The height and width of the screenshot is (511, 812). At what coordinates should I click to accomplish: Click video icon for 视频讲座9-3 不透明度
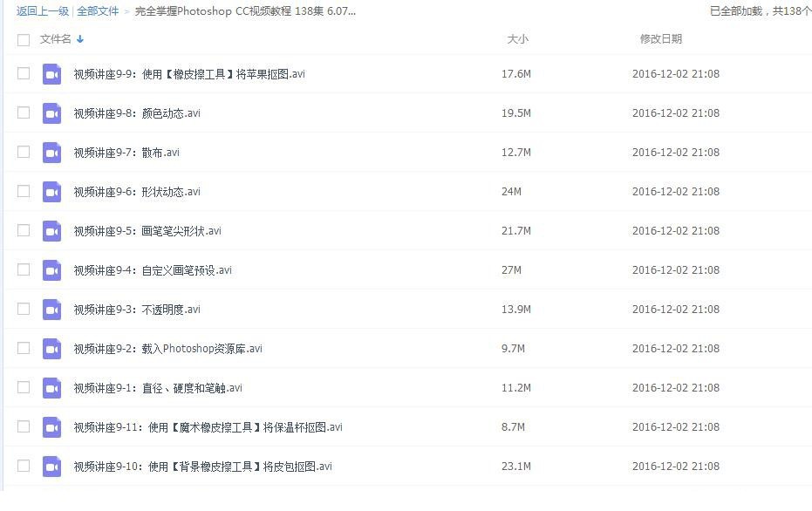[51, 310]
